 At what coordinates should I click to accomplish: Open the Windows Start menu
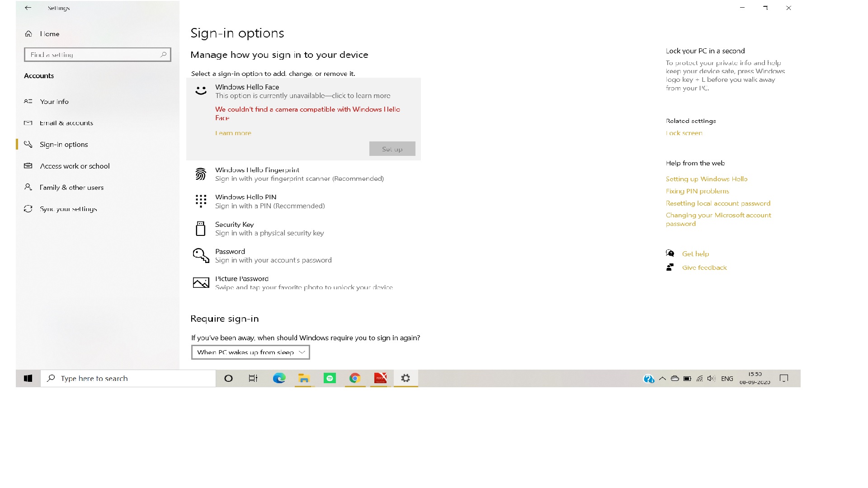[x=28, y=379]
